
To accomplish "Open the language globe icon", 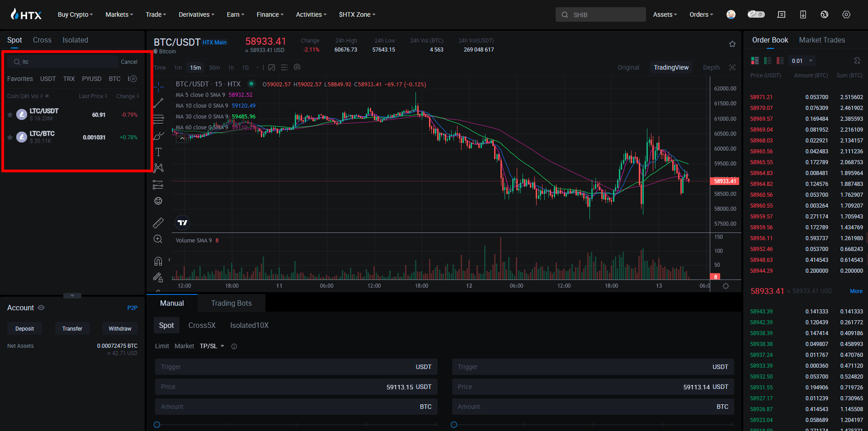I will [825, 14].
